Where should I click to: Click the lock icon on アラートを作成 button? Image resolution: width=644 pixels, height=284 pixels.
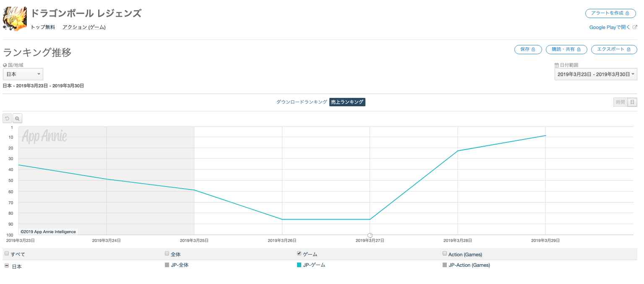click(627, 13)
